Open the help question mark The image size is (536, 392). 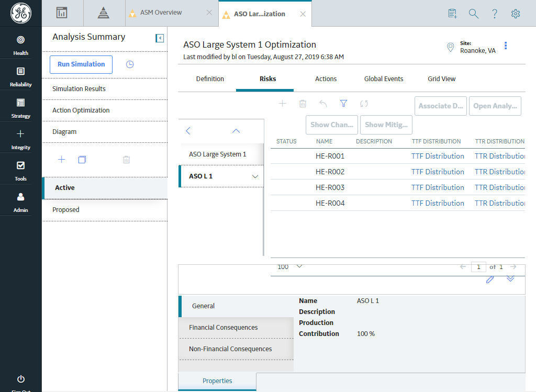[x=494, y=14]
